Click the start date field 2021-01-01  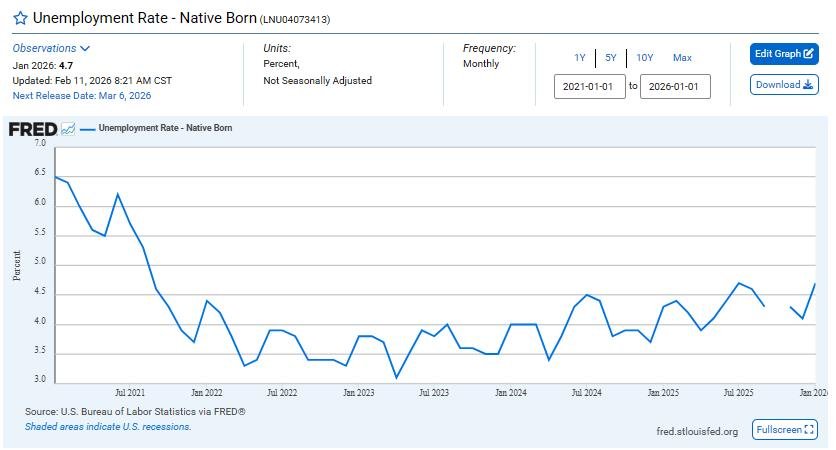[590, 87]
